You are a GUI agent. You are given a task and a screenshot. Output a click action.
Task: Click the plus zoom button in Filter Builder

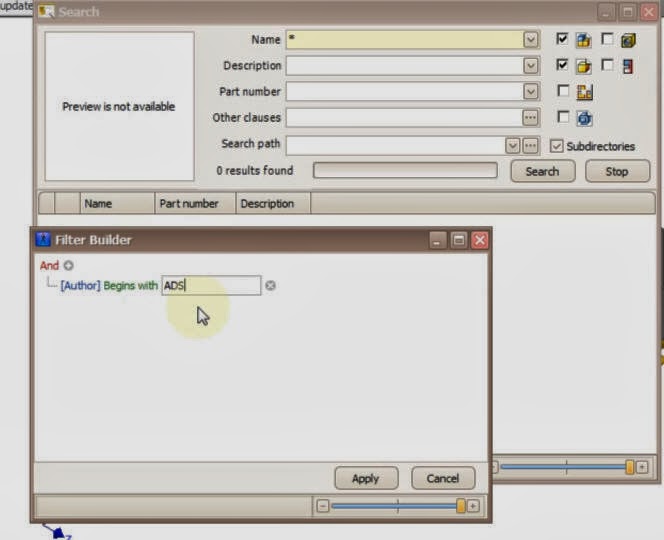pos(473,506)
